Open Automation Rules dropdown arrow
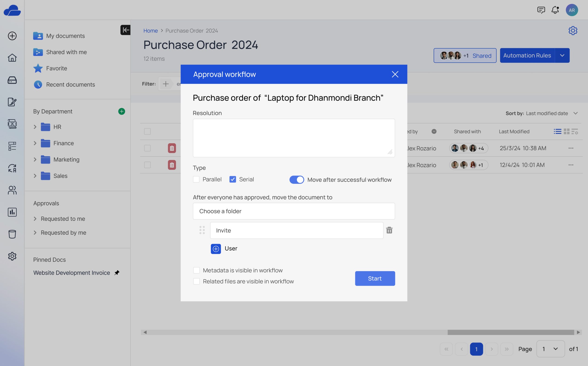This screenshot has width=588, height=366. tap(562, 56)
